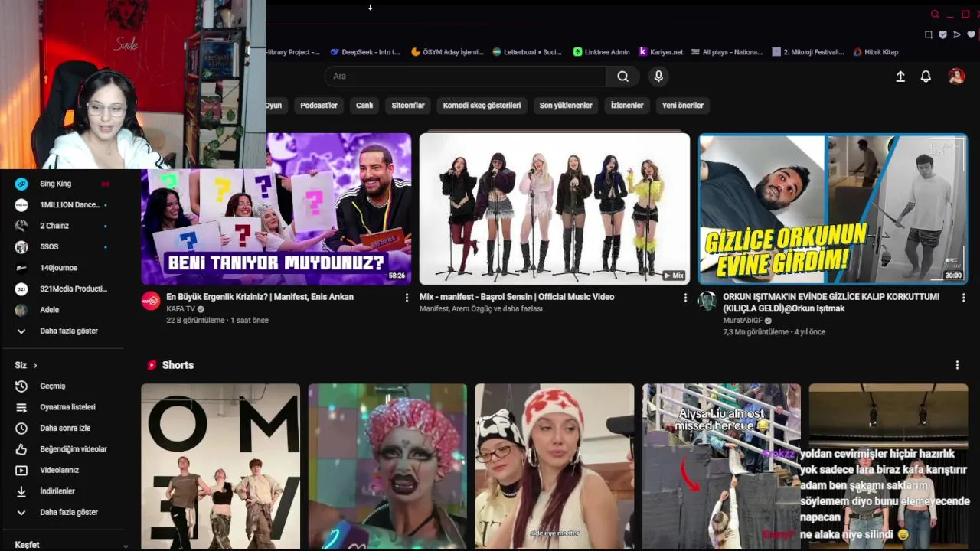The width and height of the screenshot is (980, 551).
Task: Open the Alysa Liu almost missed her cue Short
Action: pyautogui.click(x=721, y=467)
